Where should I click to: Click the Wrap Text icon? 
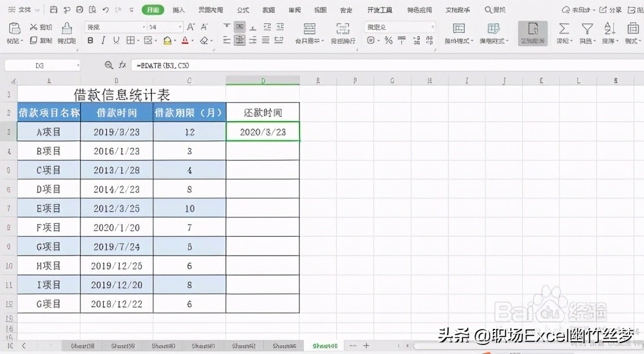(x=343, y=28)
